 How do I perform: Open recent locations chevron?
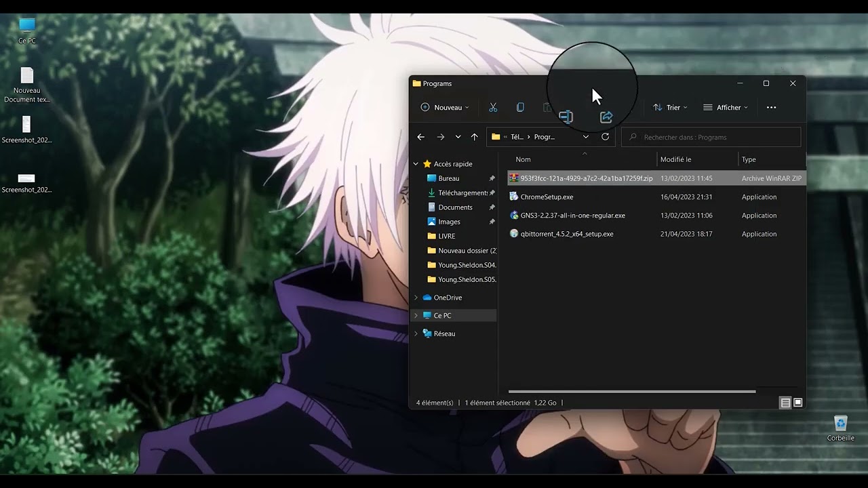458,137
